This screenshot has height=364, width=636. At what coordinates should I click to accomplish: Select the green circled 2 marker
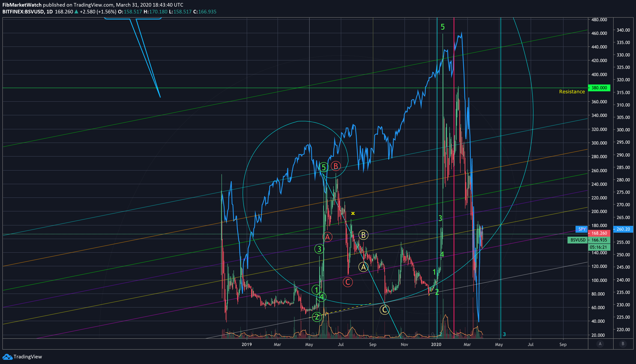pyautogui.click(x=317, y=317)
